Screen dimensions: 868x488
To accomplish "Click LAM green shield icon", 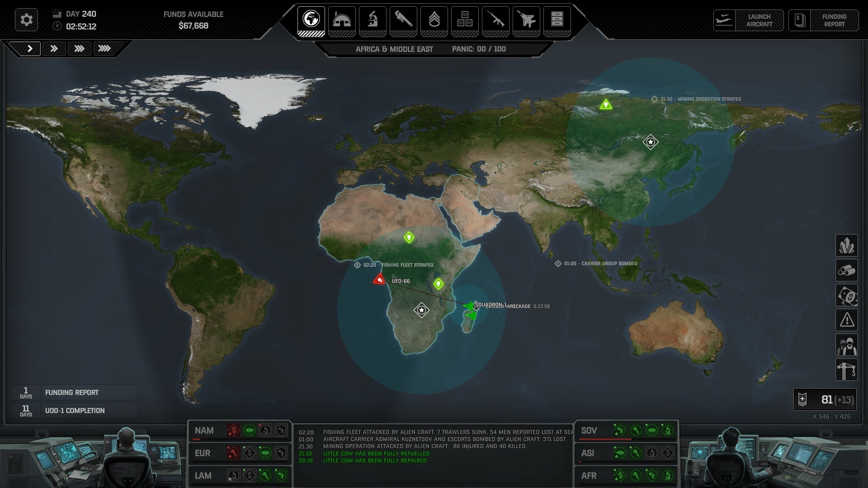I will [281, 475].
